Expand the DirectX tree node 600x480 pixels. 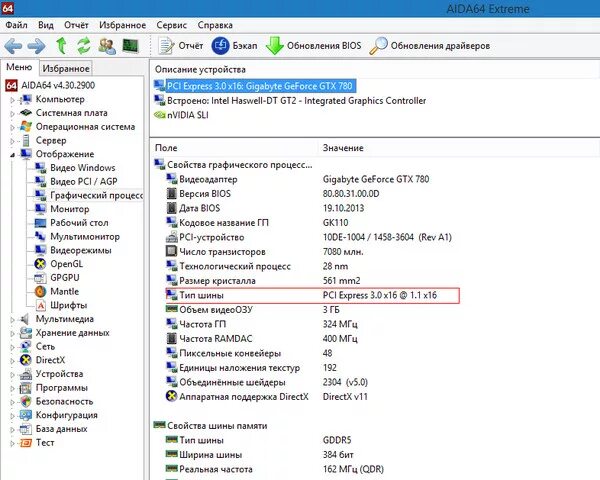[12, 361]
